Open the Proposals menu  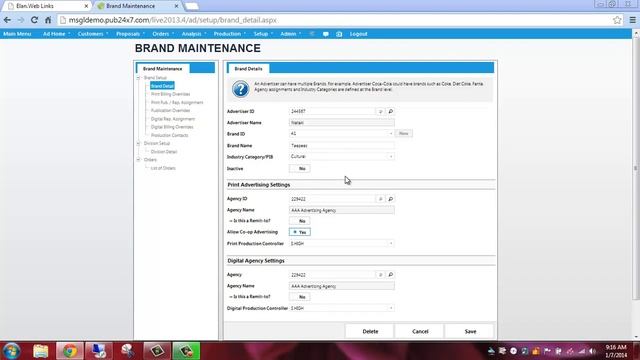pos(130,34)
